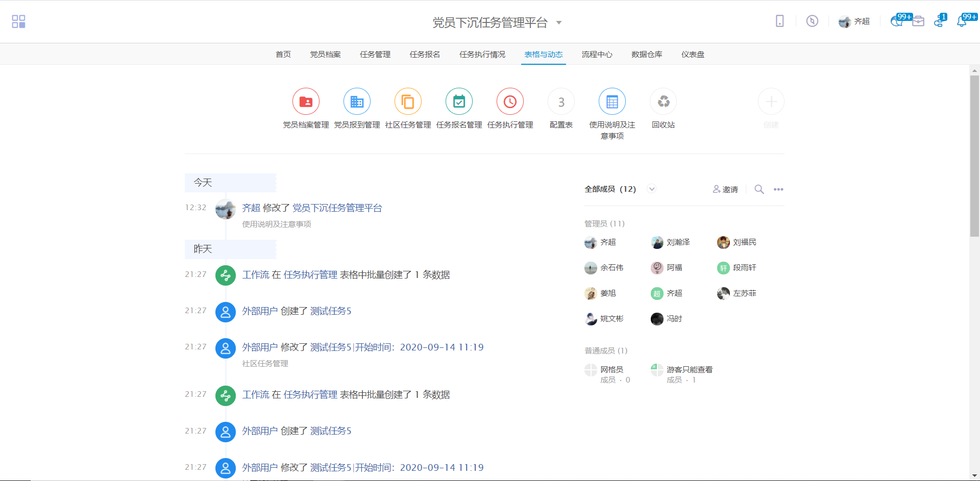980x481 pixels.
Task: Open the 回收站 recycle bin icon
Action: [x=663, y=102]
